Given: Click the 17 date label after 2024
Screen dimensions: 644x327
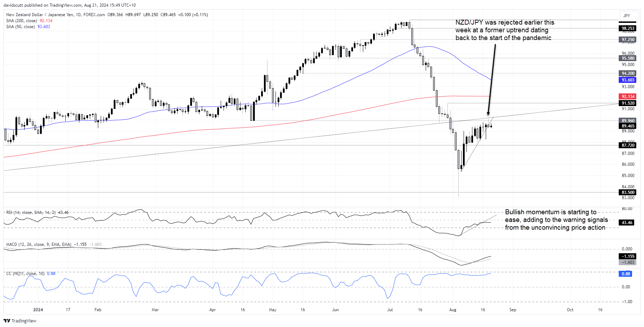Looking at the screenshot, I should [x=68, y=310].
